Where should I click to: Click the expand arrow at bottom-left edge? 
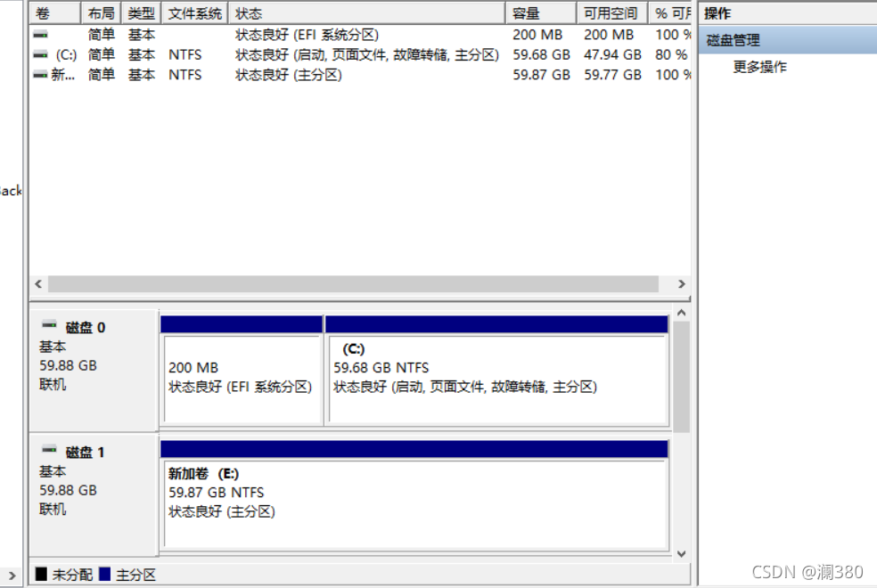12,576
